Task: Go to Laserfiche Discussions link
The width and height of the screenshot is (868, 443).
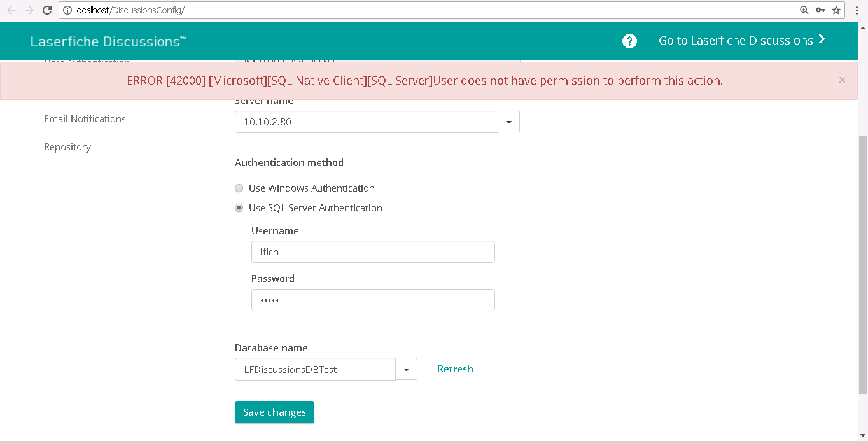Action: [x=742, y=41]
